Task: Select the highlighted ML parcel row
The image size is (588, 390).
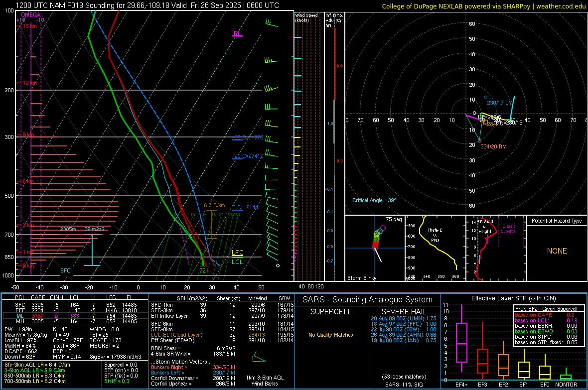Action: click(x=75, y=316)
